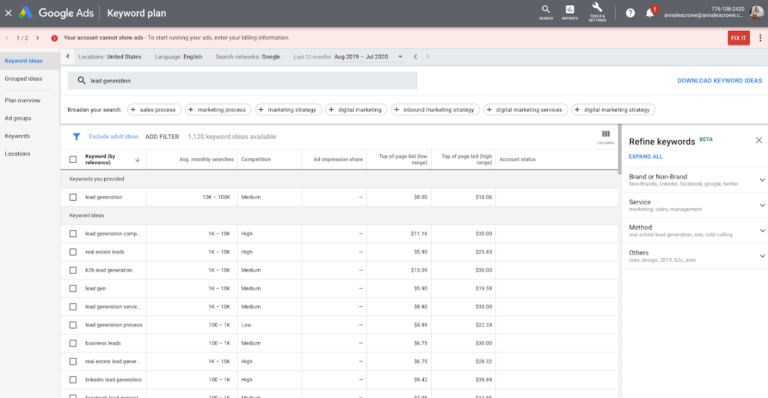This screenshot has height=398, width=768.
Task: Expand Brand or Non-Brand section
Action: point(762,180)
